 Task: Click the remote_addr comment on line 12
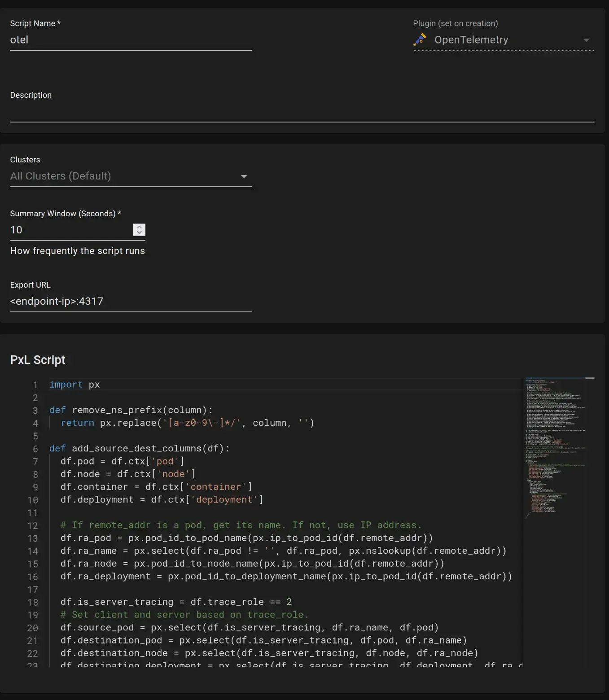pos(241,525)
